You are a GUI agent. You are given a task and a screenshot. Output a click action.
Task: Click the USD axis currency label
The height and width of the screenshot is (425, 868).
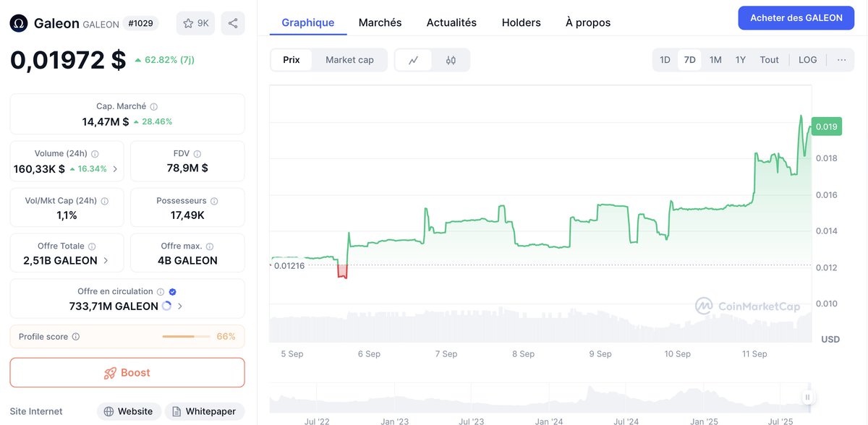pos(830,339)
